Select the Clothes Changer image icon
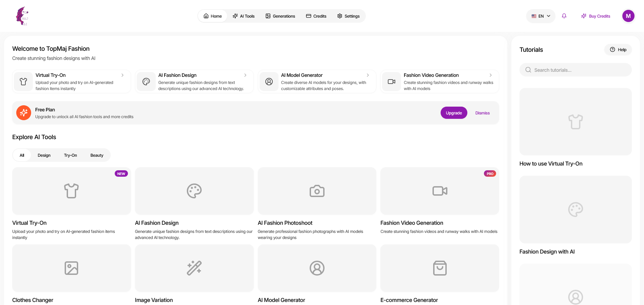The width and height of the screenshot is (644, 305). (71, 268)
